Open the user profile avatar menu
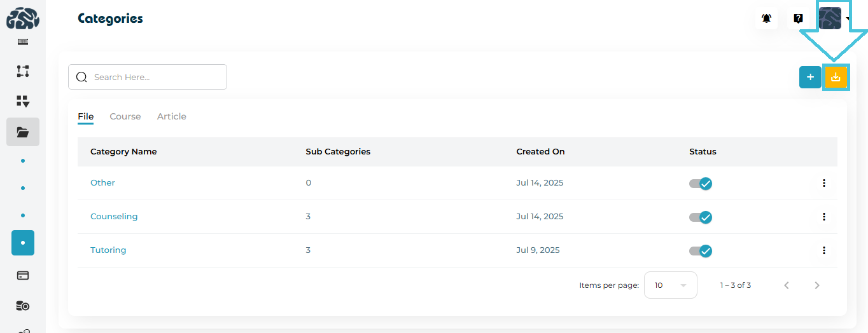The width and height of the screenshot is (868, 333). pyautogui.click(x=830, y=18)
